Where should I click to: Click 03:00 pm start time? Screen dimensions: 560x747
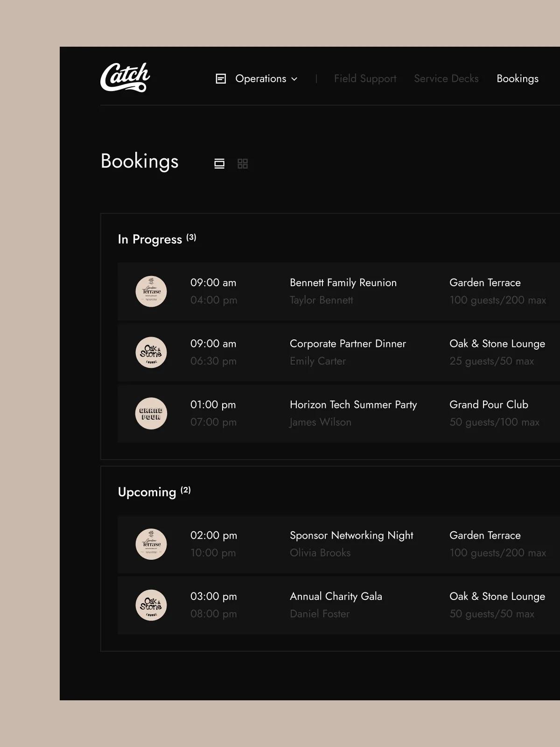pos(214,596)
